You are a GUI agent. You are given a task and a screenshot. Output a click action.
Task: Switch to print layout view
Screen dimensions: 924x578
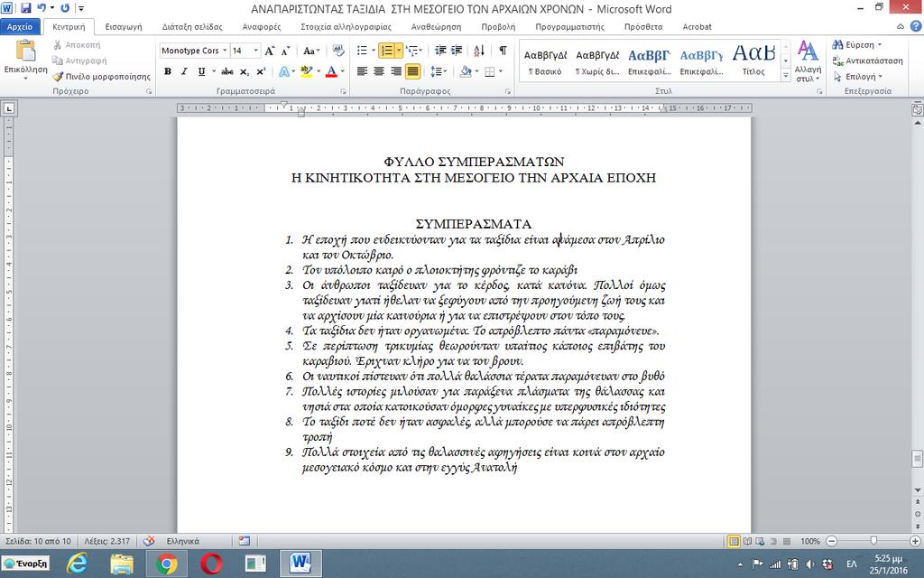[x=734, y=541]
